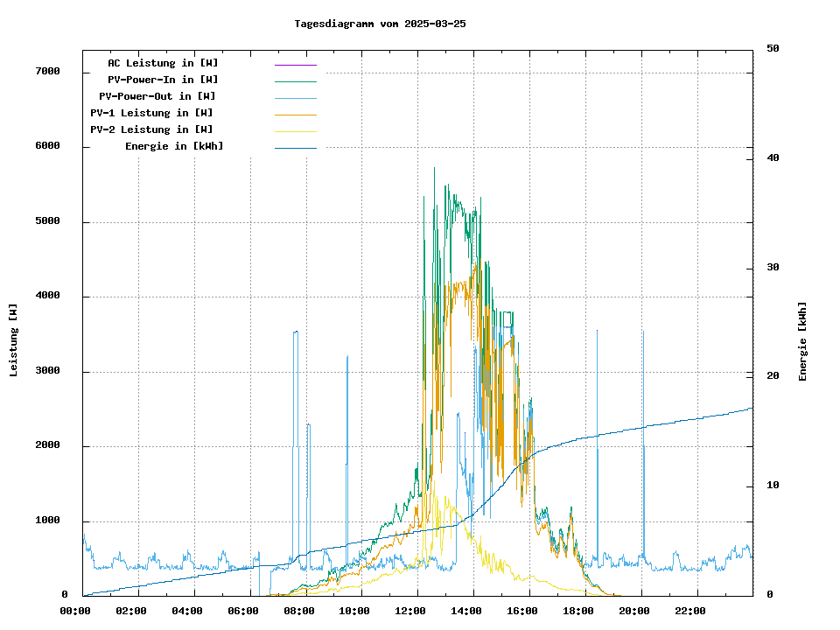Click the 3000 tick label on power axis
The image size is (840, 630).
tap(47, 371)
